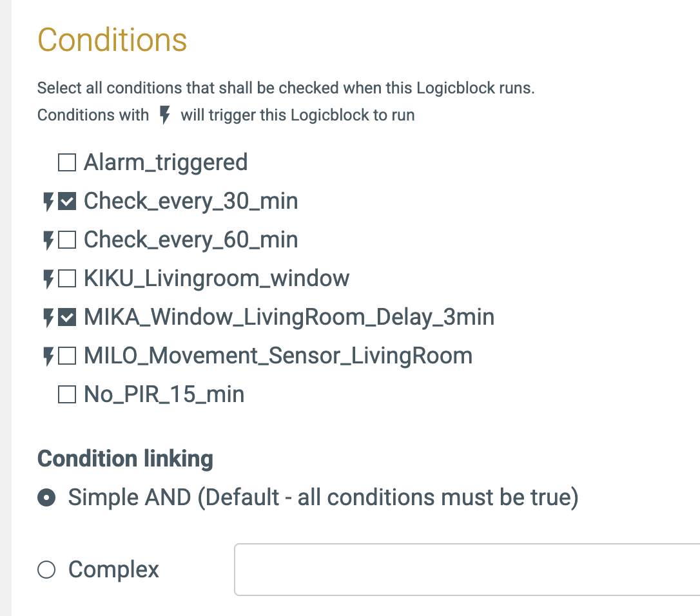Viewport: 700px width, 616px height.
Task: Click the Simple AND option label text
Action: click(323, 497)
